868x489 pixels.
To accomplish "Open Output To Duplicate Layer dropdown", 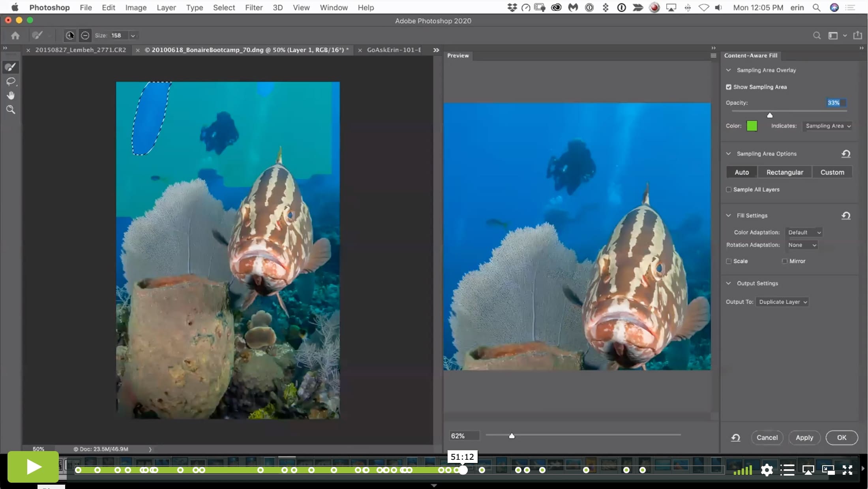I will coord(782,302).
